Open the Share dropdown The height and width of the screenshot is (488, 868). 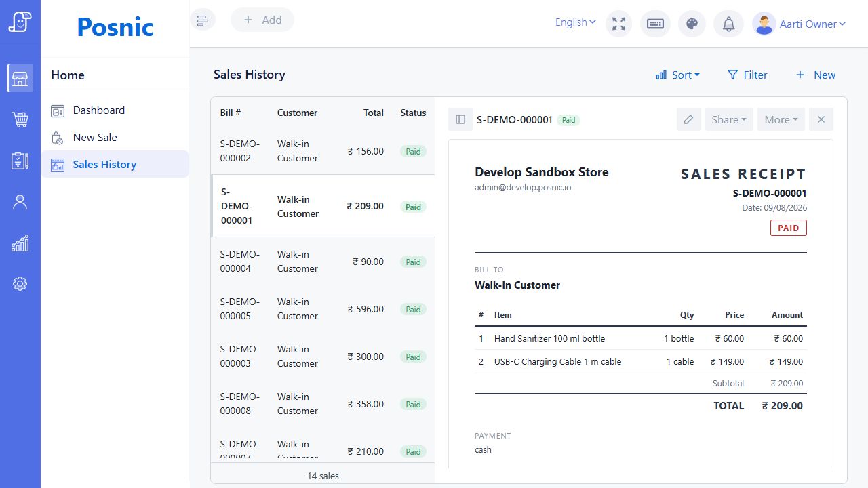coord(729,119)
